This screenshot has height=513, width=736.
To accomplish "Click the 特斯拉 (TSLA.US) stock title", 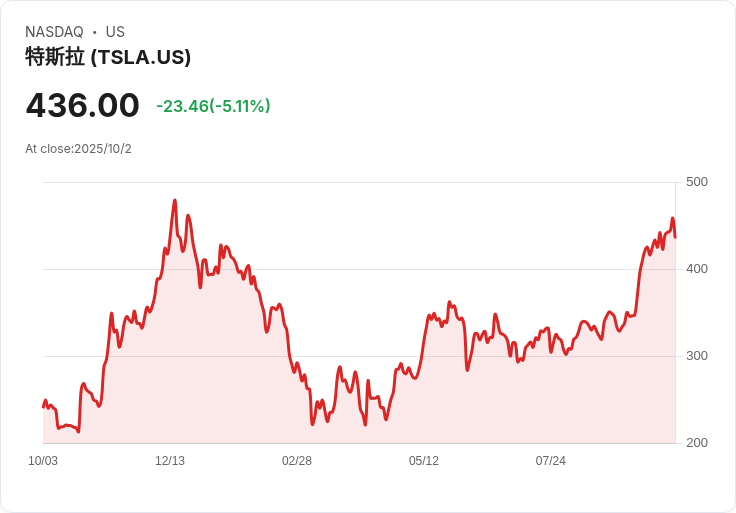I will (108, 58).
